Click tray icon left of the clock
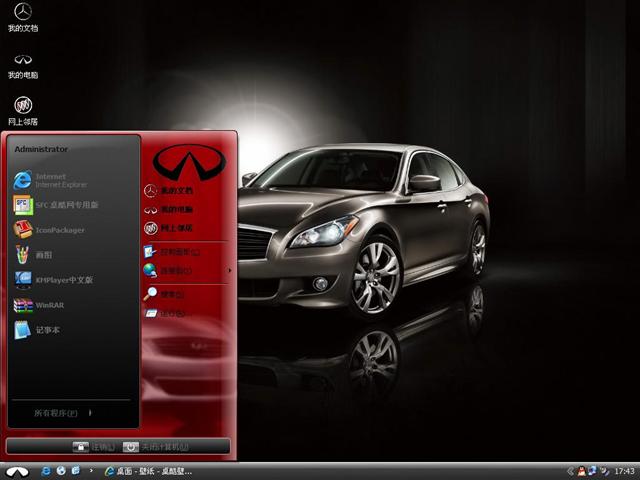640x480 pixels. (604, 471)
